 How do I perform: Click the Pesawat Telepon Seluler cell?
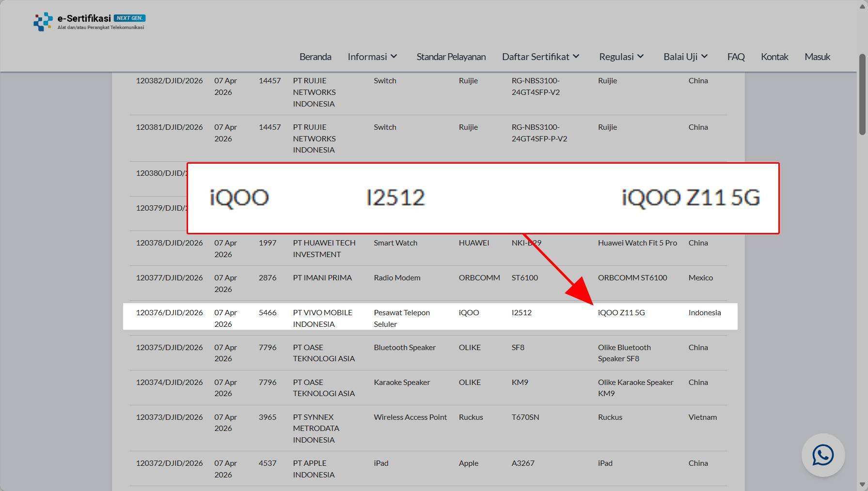[402, 319]
